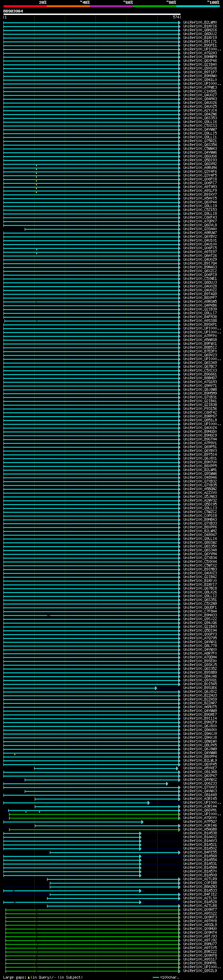Click the white query bar ruler ending at 574
The width and height of the screenshot is (223, 980).
coord(92,15)
